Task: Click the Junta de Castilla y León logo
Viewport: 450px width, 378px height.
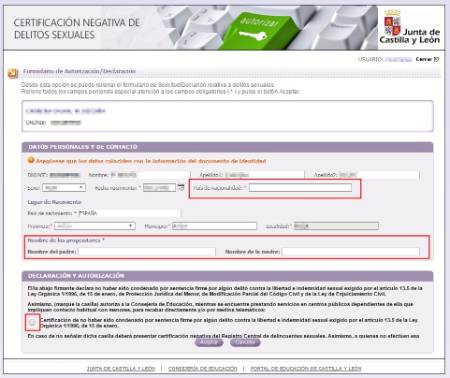Action: click(410, 27)
